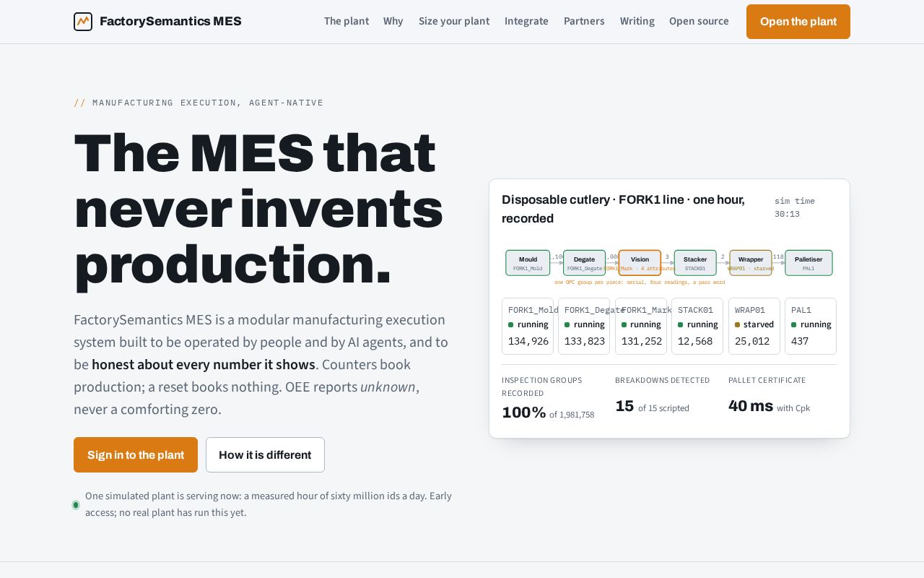924x578 pixels.
Task: Click Sign in to the plant button
Action: pos(136,455)
